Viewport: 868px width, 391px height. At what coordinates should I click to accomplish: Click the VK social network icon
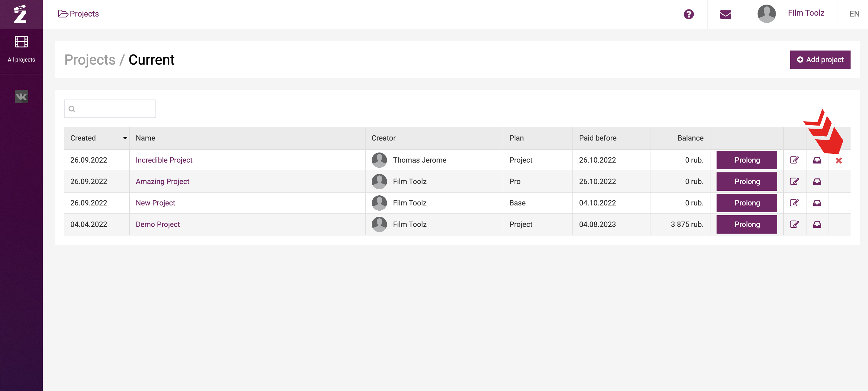point(21,97)
